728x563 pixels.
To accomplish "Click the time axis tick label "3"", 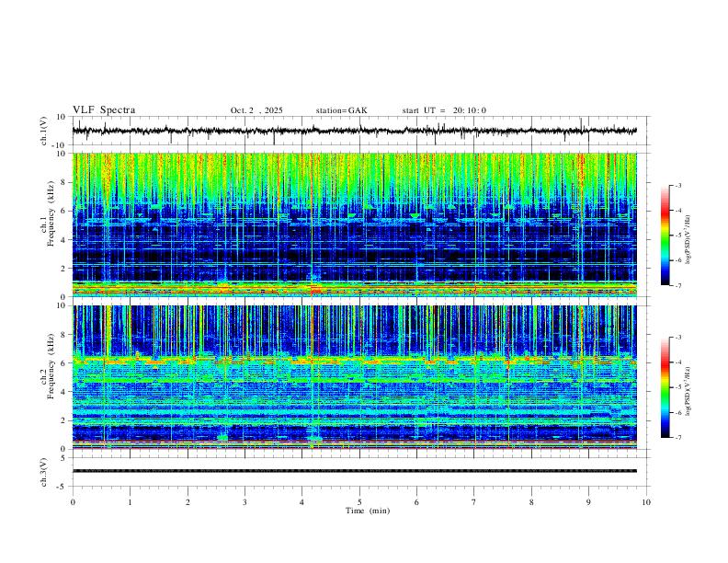I will 245,502.
